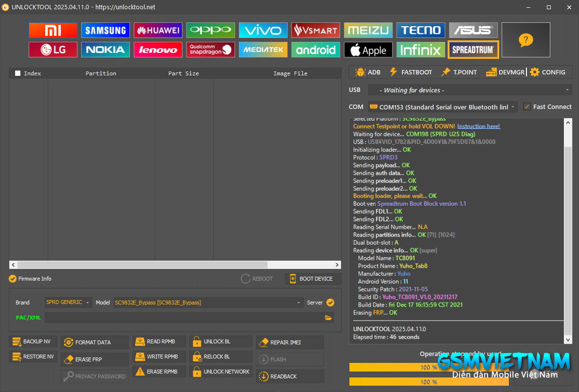Select the Xiaomi MI brand logo

click(53, 30)
